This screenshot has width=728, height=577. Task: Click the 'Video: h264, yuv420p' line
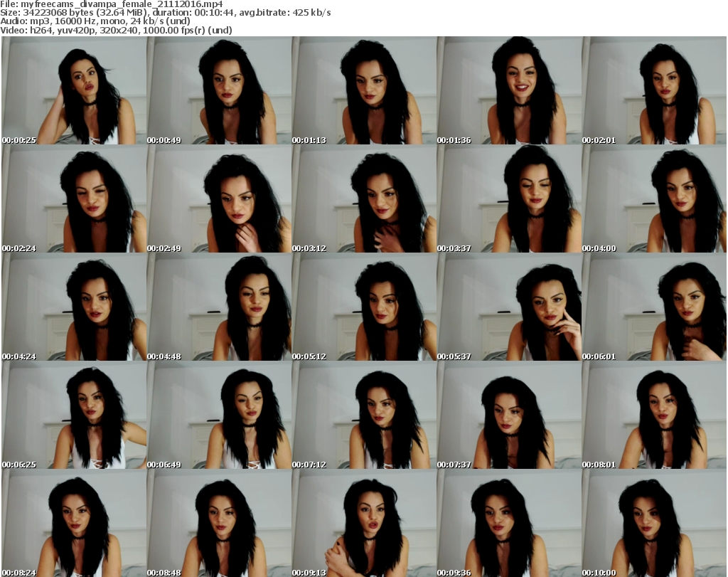point(116,30)
